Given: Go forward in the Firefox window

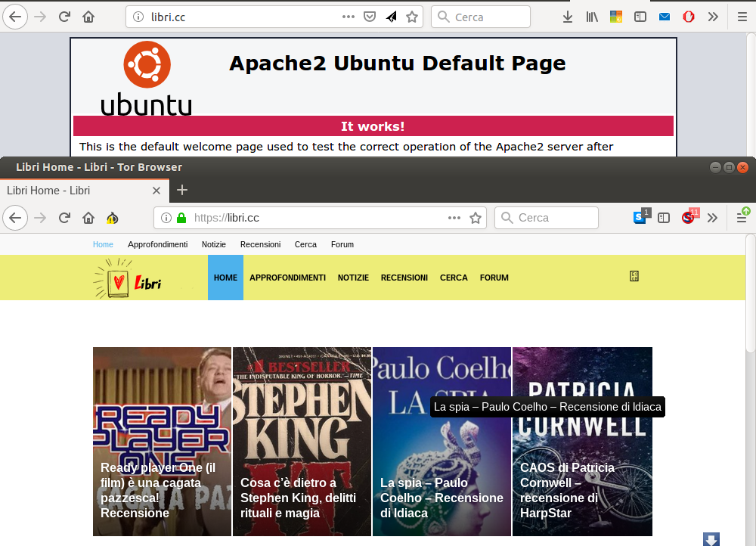Looking at the screenshot, I should 40,17.
